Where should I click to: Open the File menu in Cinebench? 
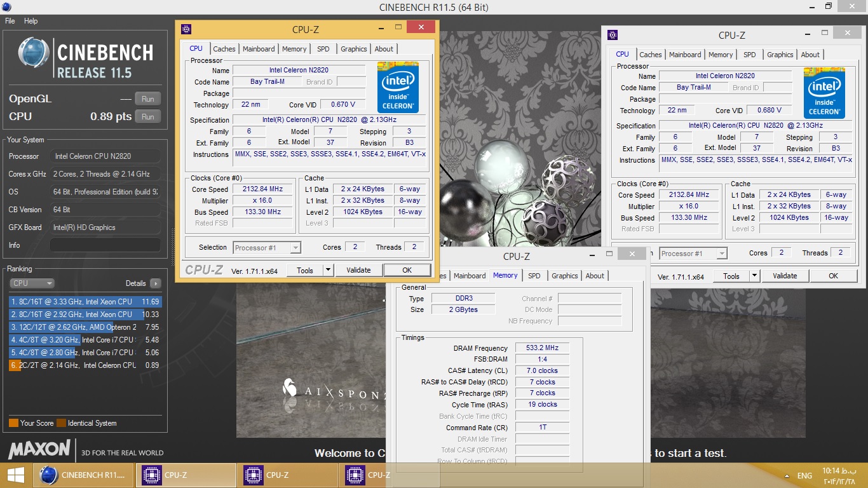[x=10, y=21]
